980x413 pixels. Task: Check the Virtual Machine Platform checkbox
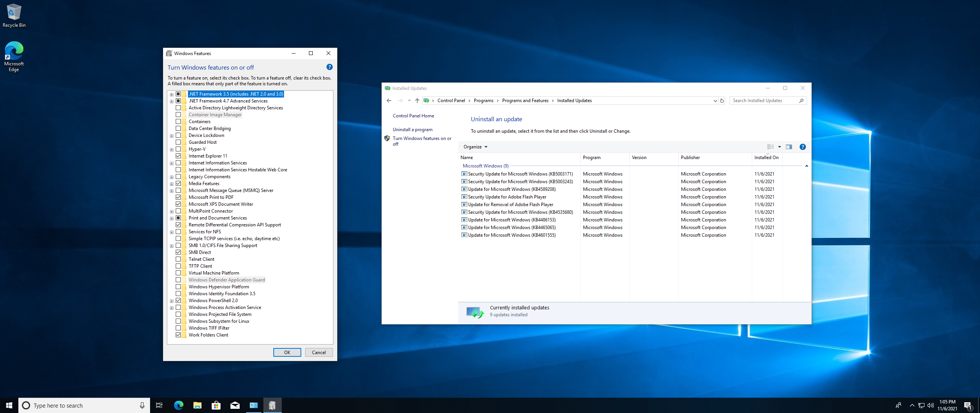pyautogui.click(x=178, y=273)
